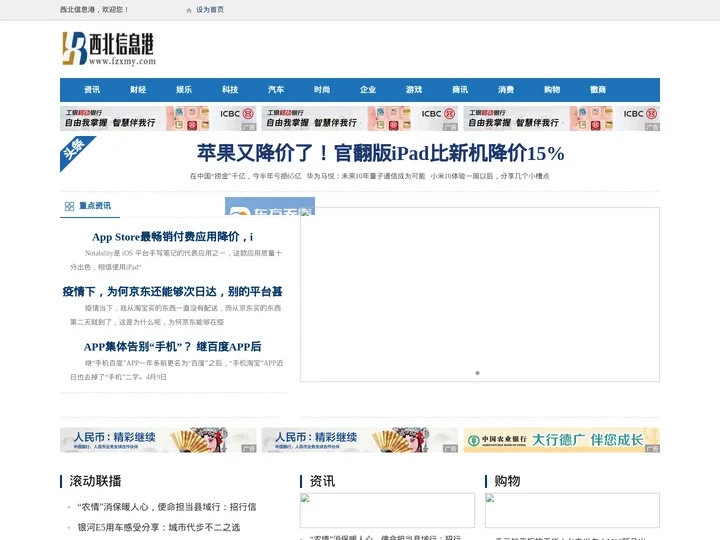Image resolution: width=720 pixels, height=540 pixels.
Task: Open the 购物 navigation tab
Action: (552, 90)
